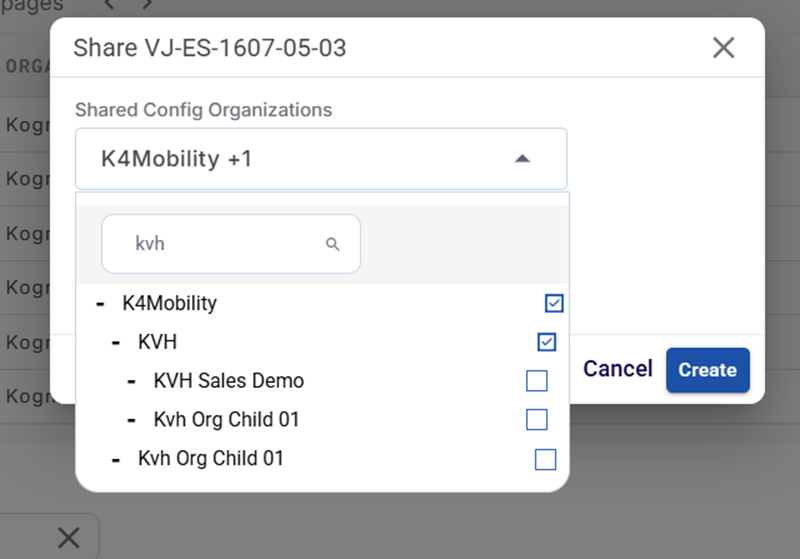The height and width of the screenshot is (559, 800).
Task: Click the dash icon beside KVH Sales Demo
Action: (132, 381)
